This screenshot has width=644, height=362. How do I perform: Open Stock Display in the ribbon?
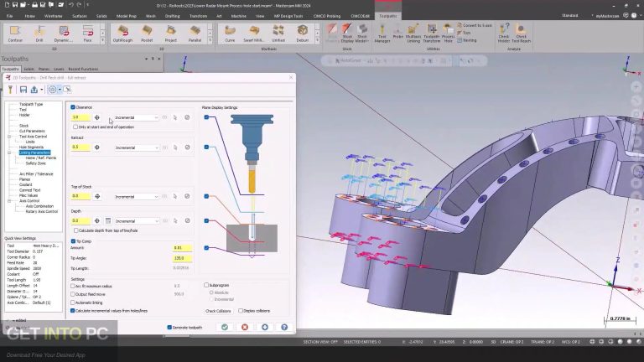pyautogui.click(x=347, y=34)
